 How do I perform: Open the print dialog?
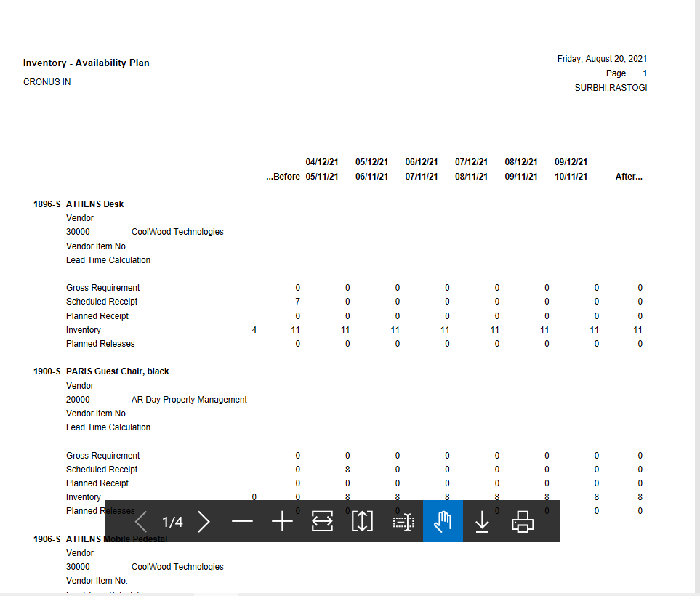(x=522, y=521)
